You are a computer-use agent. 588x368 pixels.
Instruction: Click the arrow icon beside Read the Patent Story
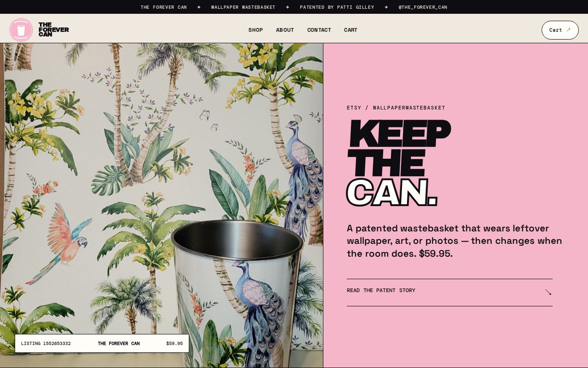[548, 292]
